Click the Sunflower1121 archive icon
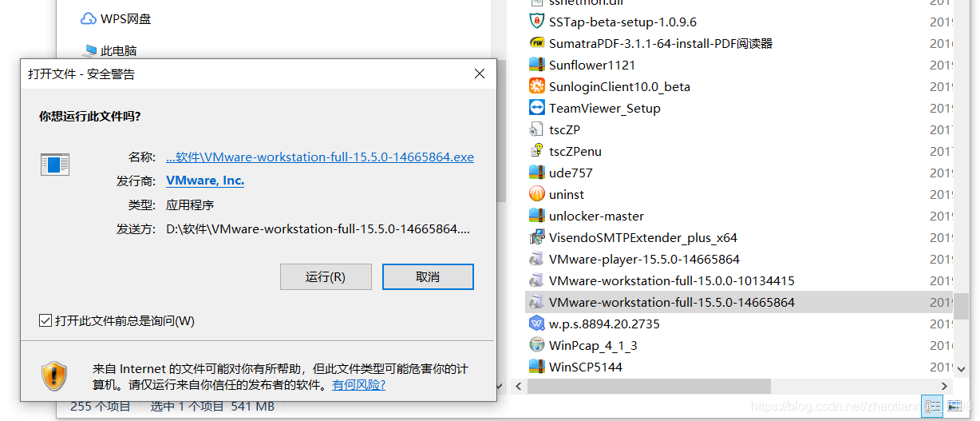 tap(536, 65)
